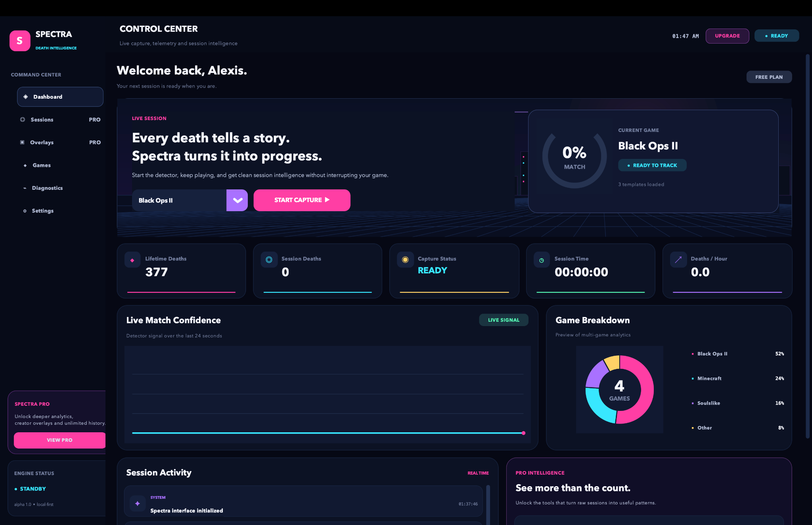Click the STANDBY engine status text
Image resolution: width=812 pixels, height=525 pixels.
(x=33, y=489)
